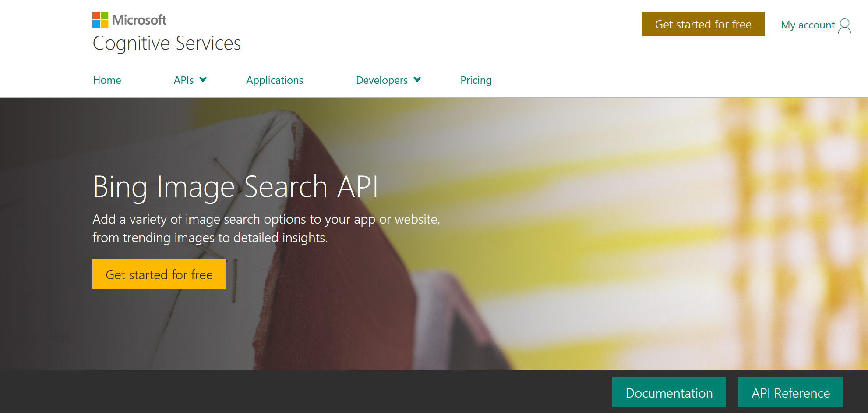This screenshot has height=413, width=868.
Task: Open the APIs menu item
Action: [184, 80]
